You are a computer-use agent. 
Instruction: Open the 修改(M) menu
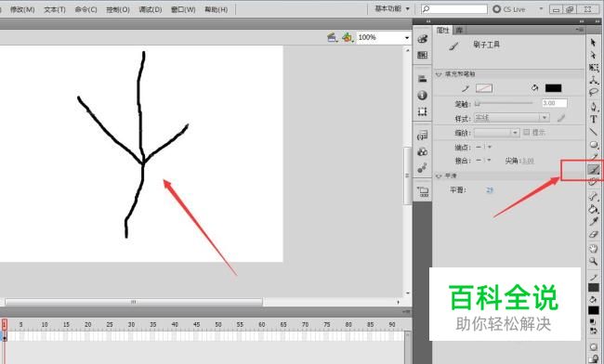coord(22,9)
